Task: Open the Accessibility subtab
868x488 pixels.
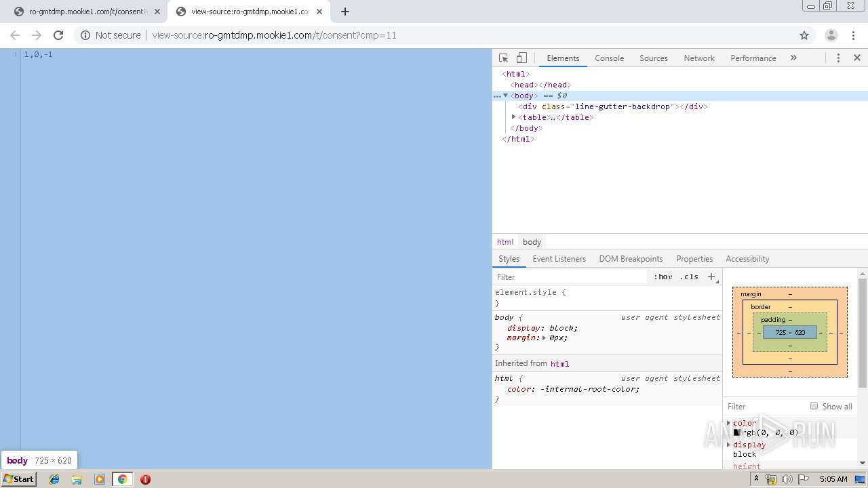Action: [747, 259]
